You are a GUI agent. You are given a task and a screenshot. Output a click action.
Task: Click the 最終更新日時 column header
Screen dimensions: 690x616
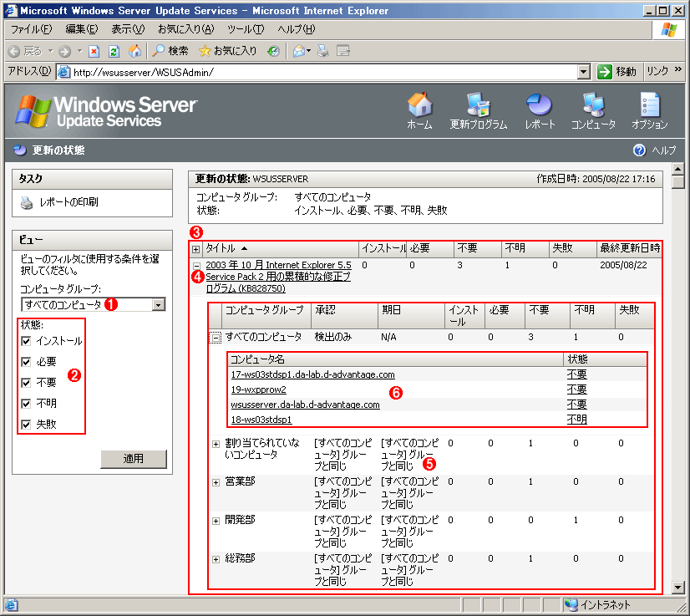pos(630,249)
